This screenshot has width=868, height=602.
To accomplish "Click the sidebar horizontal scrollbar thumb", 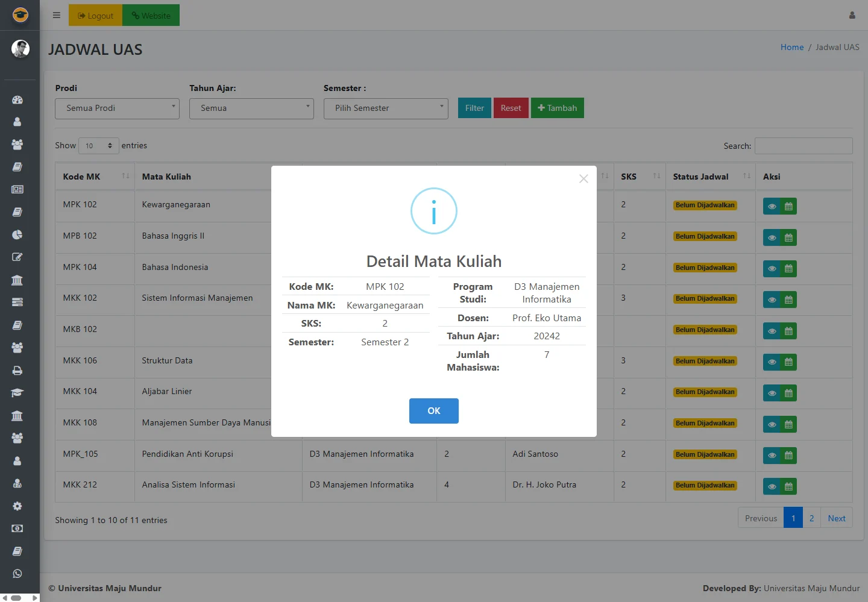I will coord(16,598).
